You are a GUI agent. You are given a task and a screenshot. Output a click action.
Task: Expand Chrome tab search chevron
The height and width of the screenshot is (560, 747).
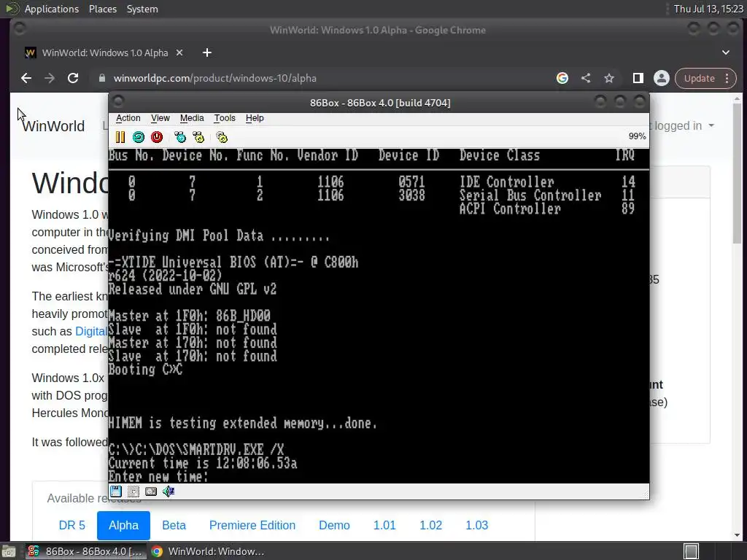click(726, 52)
